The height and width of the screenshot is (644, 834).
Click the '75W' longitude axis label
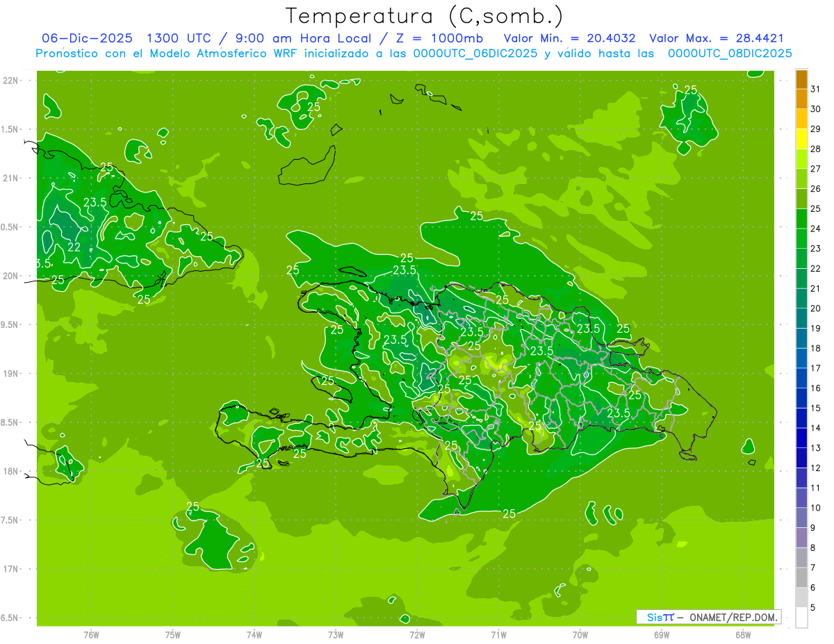point(173,634)
